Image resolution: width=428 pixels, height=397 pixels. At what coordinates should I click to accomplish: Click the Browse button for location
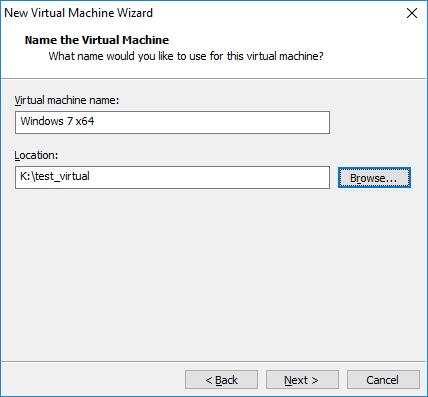coord(374,178)
